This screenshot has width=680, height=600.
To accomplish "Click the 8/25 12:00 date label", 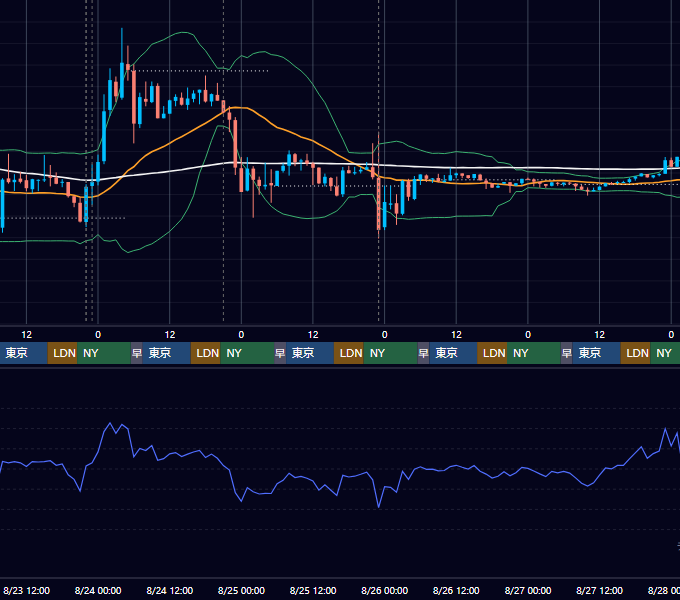I will point(313,590).
